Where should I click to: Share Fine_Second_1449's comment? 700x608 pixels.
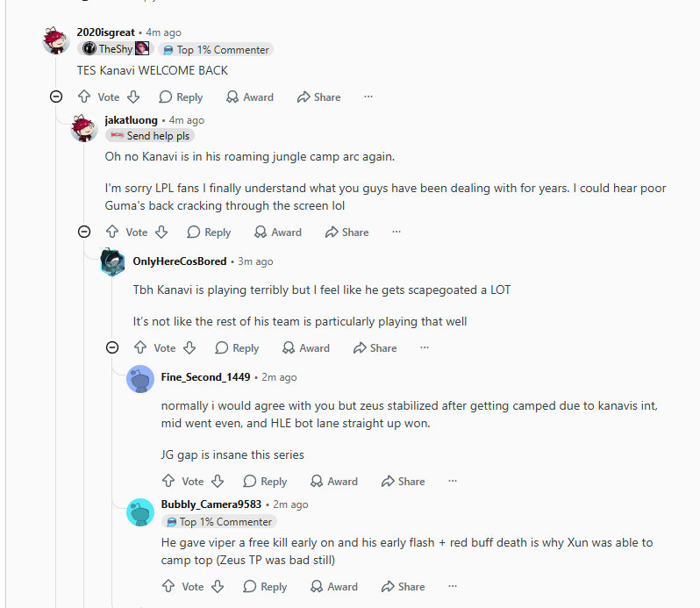(x=403, y=481)
